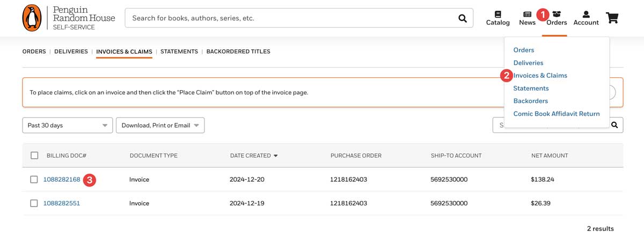Viewport: 644px width, 237px height.
Task: Open the Catalog icon
Action: [497, 18]
